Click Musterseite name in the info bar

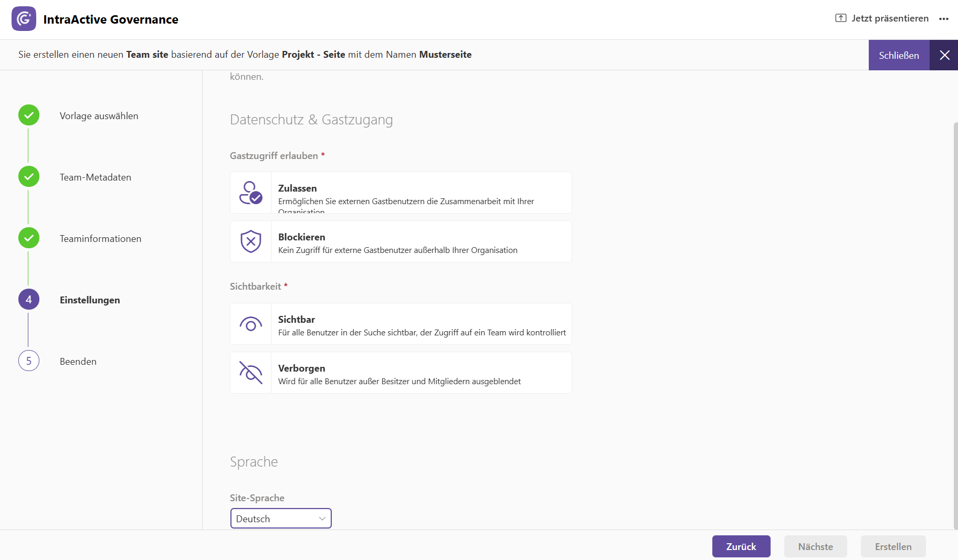point(445,55)
